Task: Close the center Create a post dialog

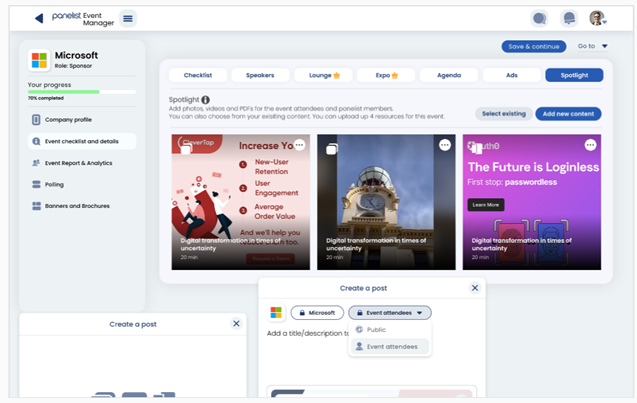Action: (474, 288)
